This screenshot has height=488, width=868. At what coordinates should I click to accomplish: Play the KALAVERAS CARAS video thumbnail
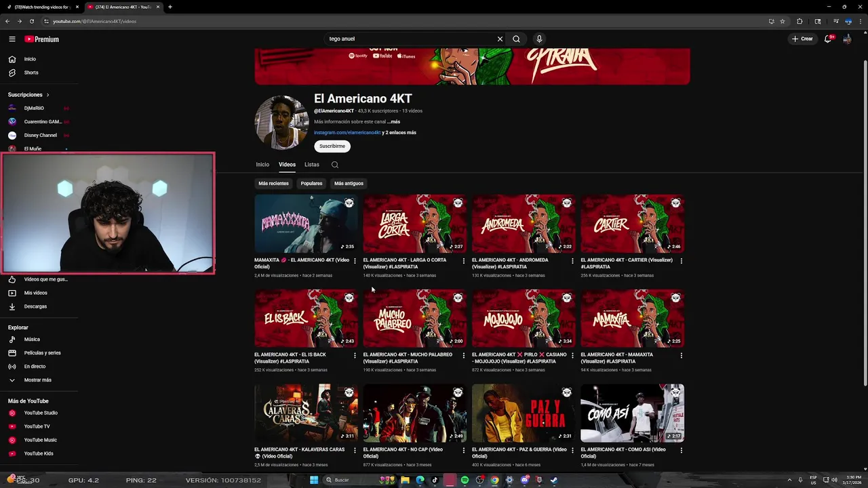pyautogui.click(x=306, y=413)
